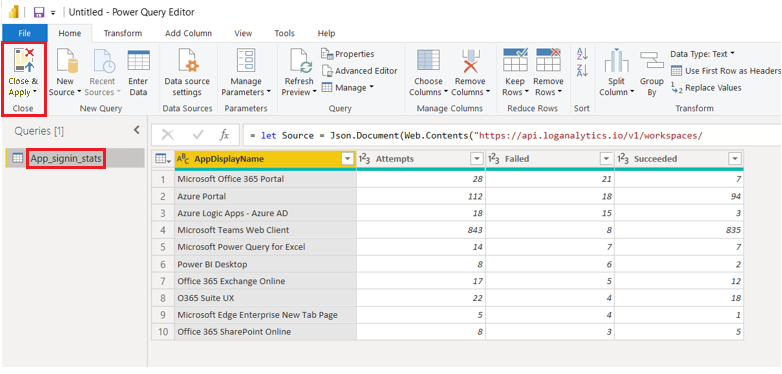Click the fx formula icon
This screenshot has width=782, height=374.
(224, 135)
